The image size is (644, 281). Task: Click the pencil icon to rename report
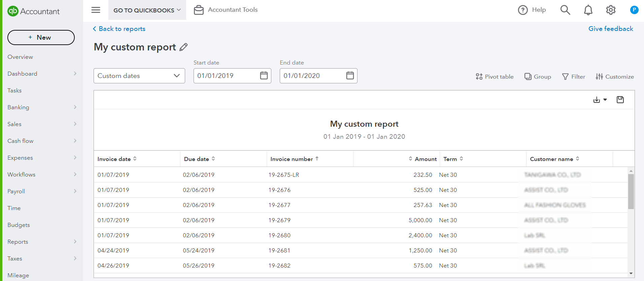tap(183, 47)
